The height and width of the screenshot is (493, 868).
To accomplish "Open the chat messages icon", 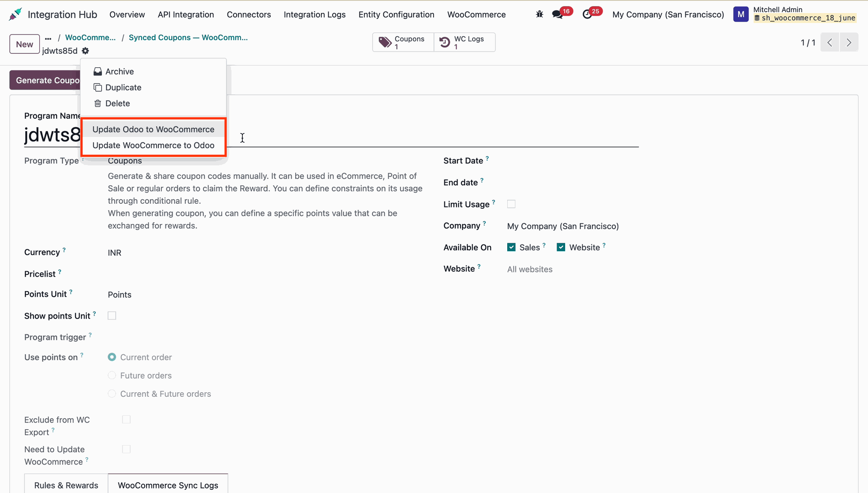I will point(557,14).
